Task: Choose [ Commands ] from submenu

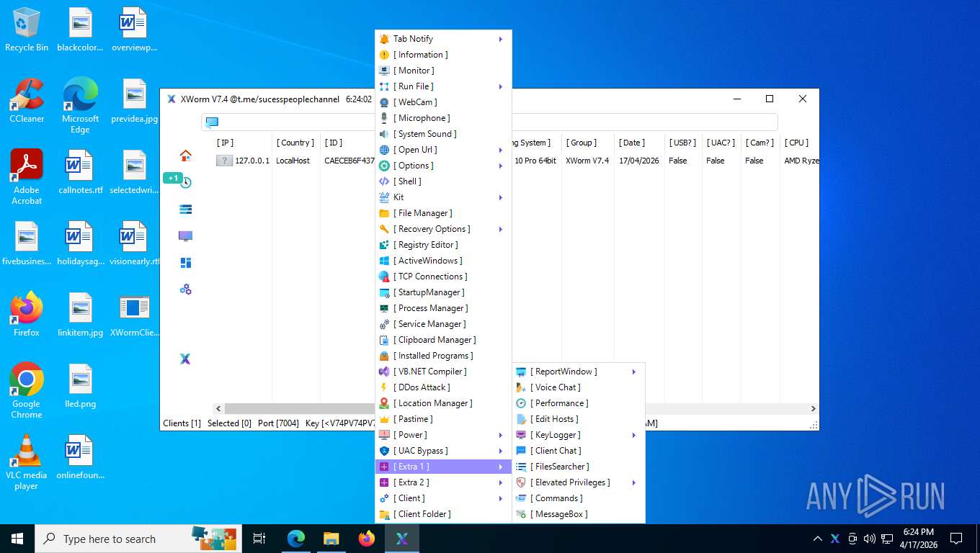Action: pyautogui.click(x=578, y=498)
